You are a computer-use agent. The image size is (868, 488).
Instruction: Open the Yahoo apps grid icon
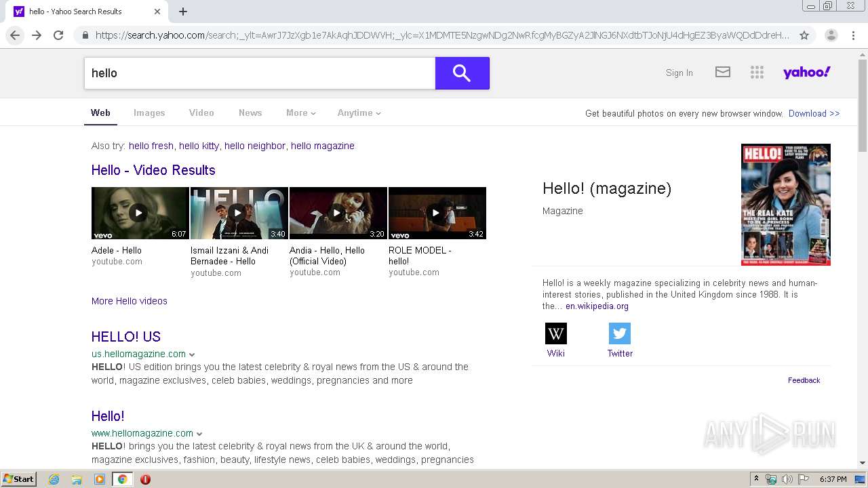pos(757,73)
